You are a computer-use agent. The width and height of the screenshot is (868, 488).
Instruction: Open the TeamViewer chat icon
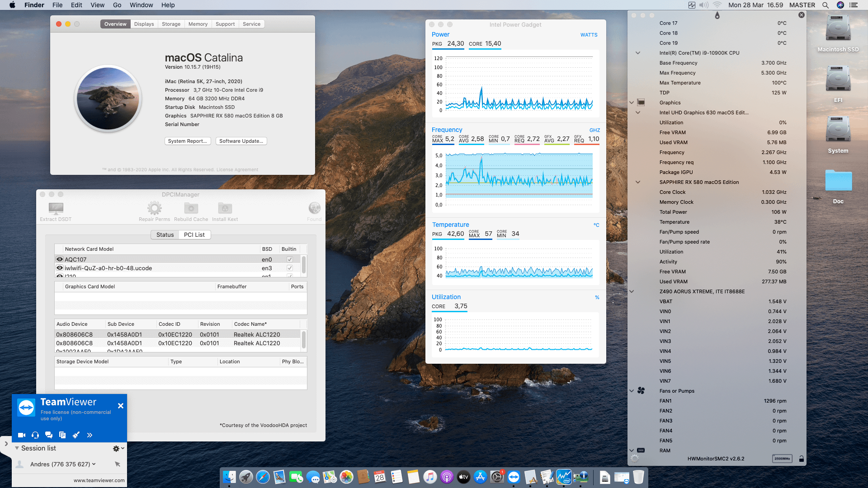tap(49, 435)
